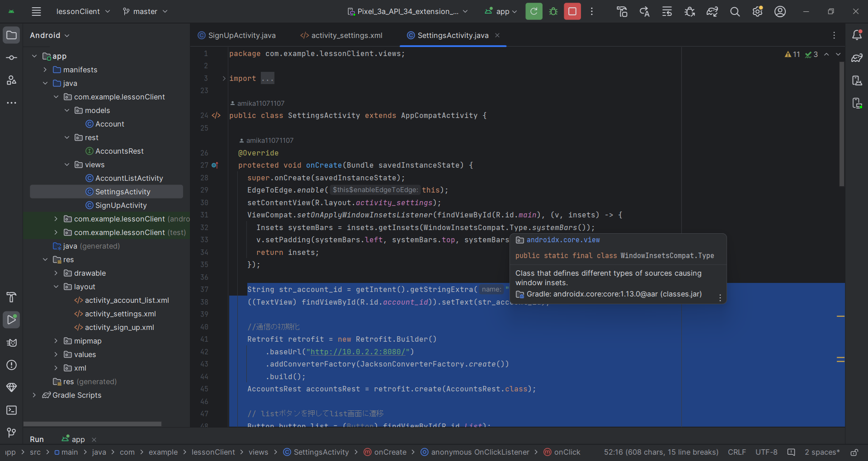Screen dimensions: 868x461
Task: Open Gradle elephant tool window on right
Action: coord(857,58)
